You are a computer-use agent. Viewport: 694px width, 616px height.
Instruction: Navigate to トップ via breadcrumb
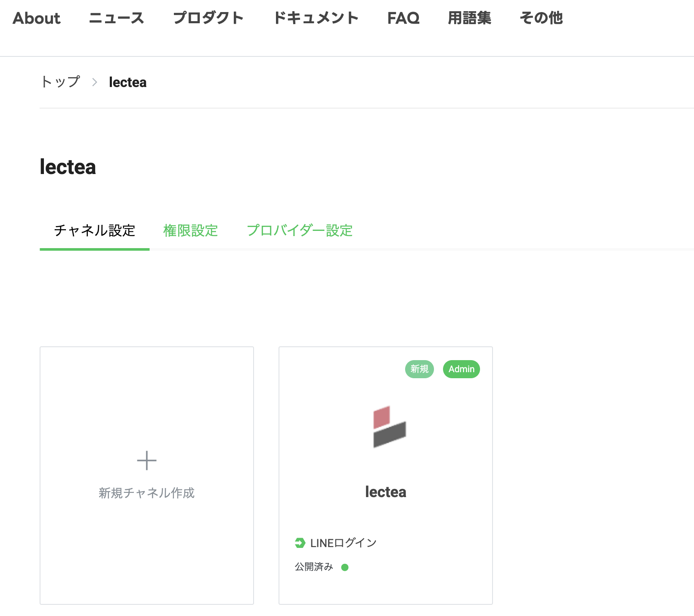click(x=61, y=81)
